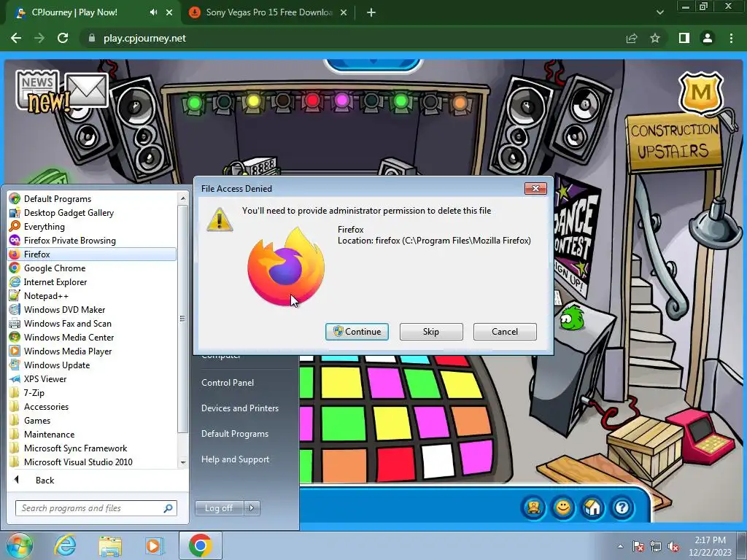Open Default Programs from program list
747x560 pixels.
click(x=58, y=198)
